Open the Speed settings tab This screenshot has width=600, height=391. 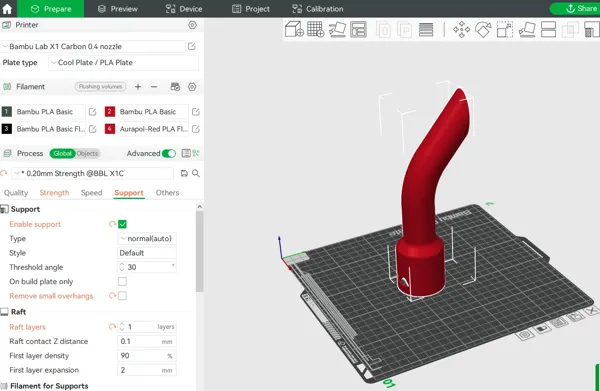pyautogui.click(x=91, y=193)
